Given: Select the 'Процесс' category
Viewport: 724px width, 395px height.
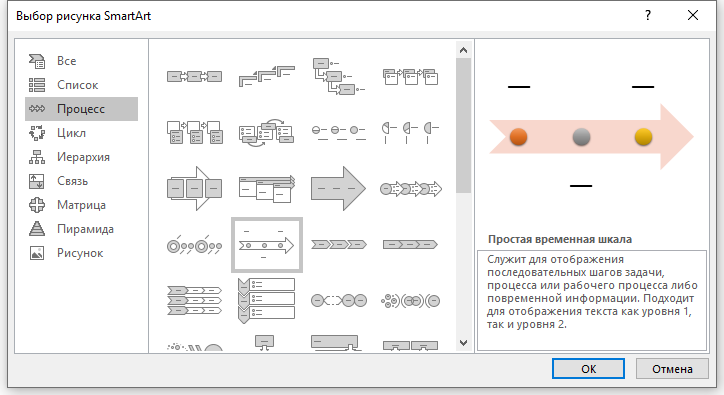Looking at the screenshot, I should pyautogui.click(x=81, y=109).
